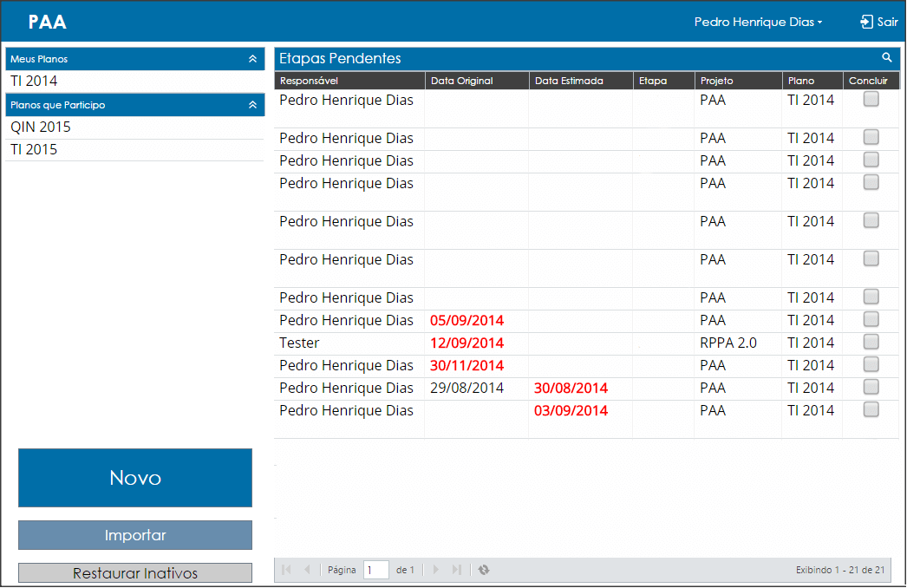Click the Restaurar Inativos button
Viewport: 907px width, 588px height.
point(135,573)
